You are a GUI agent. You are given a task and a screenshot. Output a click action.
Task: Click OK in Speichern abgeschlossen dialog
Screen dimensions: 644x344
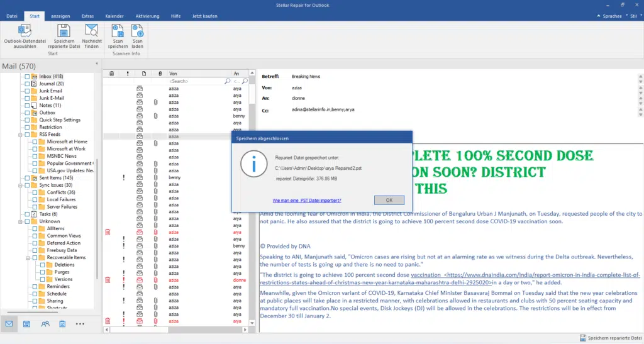pyautogui.click(x=389, y=201)
